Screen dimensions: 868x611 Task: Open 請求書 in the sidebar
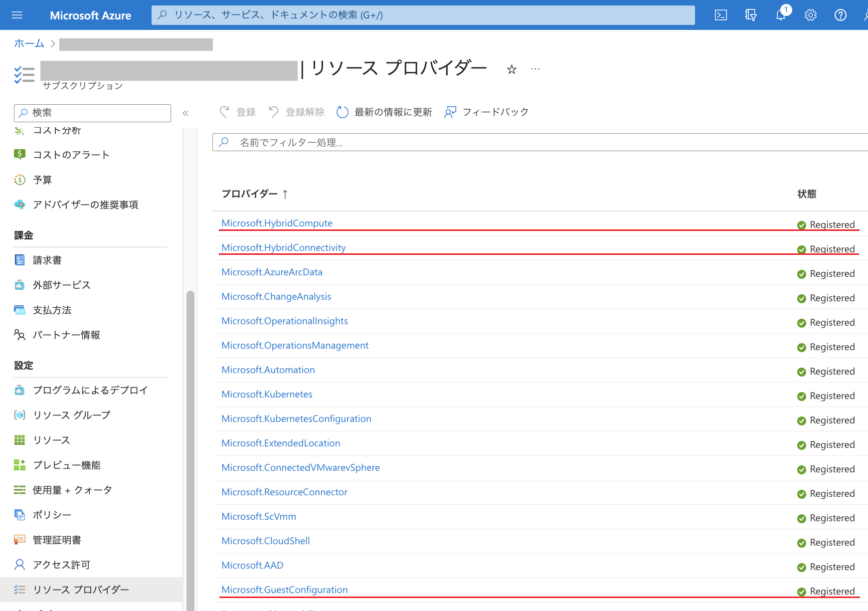(47, 260)
